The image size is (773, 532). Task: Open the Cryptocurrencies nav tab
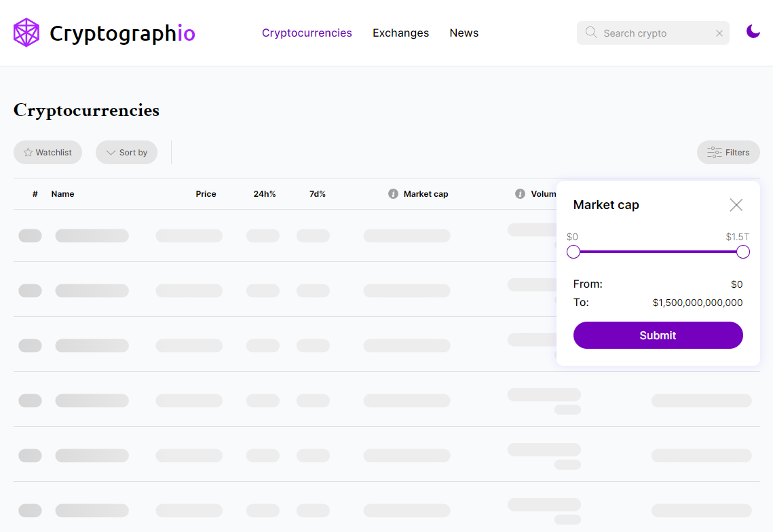(307, 33)
